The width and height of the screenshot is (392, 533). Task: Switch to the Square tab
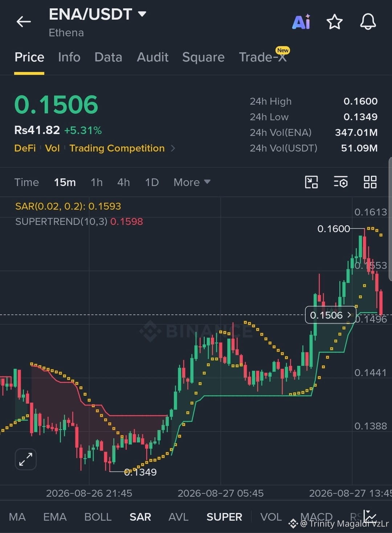(203, 57)
